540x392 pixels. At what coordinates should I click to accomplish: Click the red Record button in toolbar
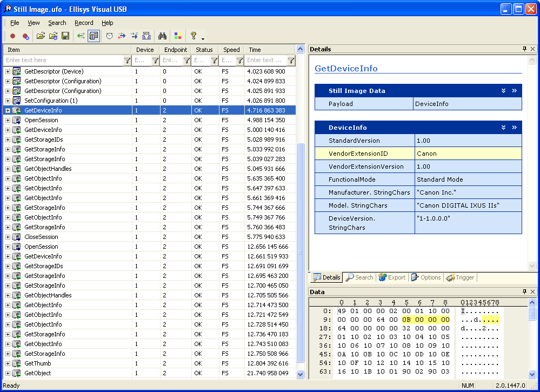click(12, 36)
